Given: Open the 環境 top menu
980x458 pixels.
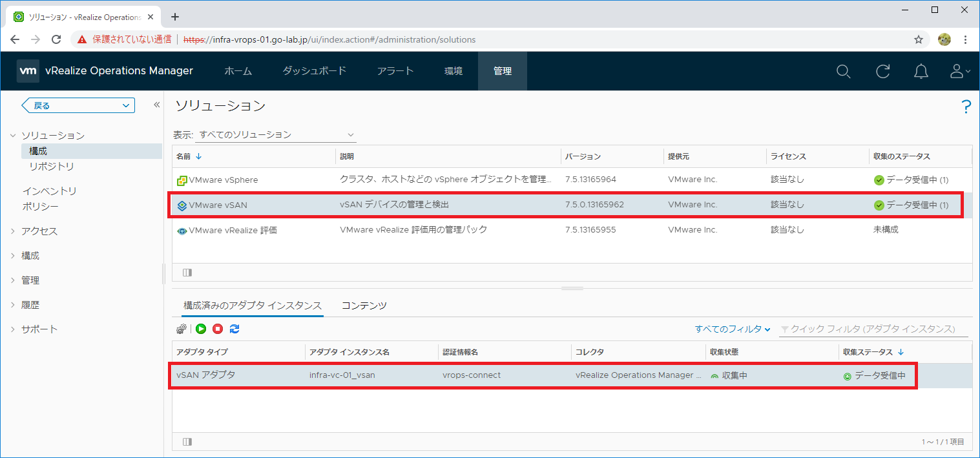Looking at the screenshot, I should click(x=454, y=71).
